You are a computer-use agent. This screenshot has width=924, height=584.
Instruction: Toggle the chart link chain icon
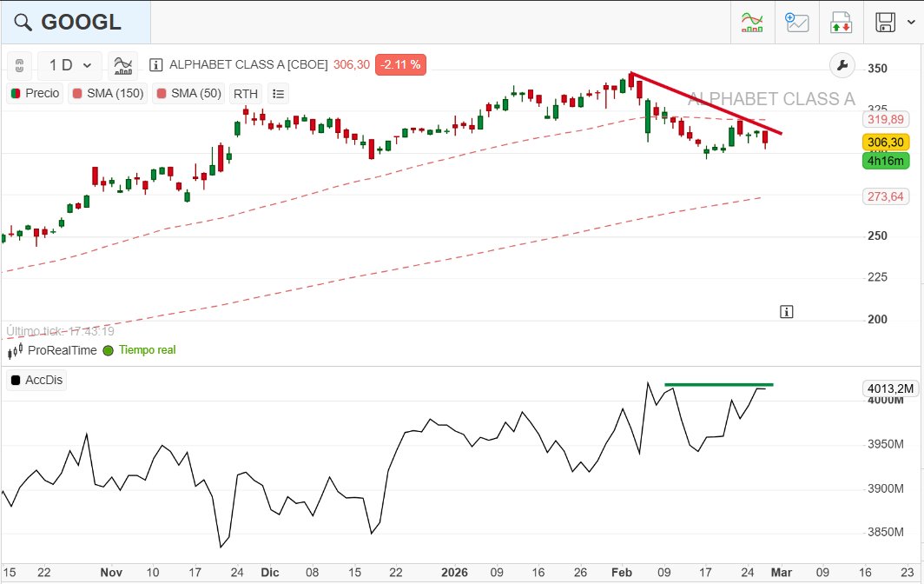(19, 65)
